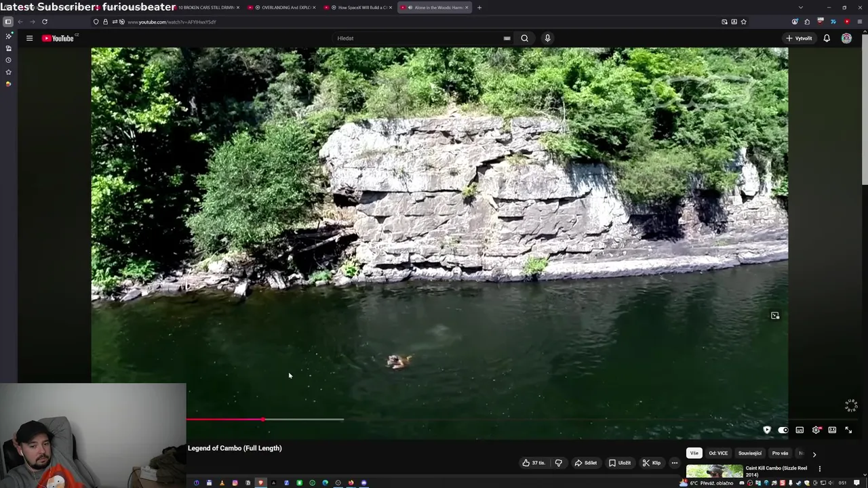
Task: Close the Alone in the Woods tab
Action: pyautogui.click(x=467, y=7)
